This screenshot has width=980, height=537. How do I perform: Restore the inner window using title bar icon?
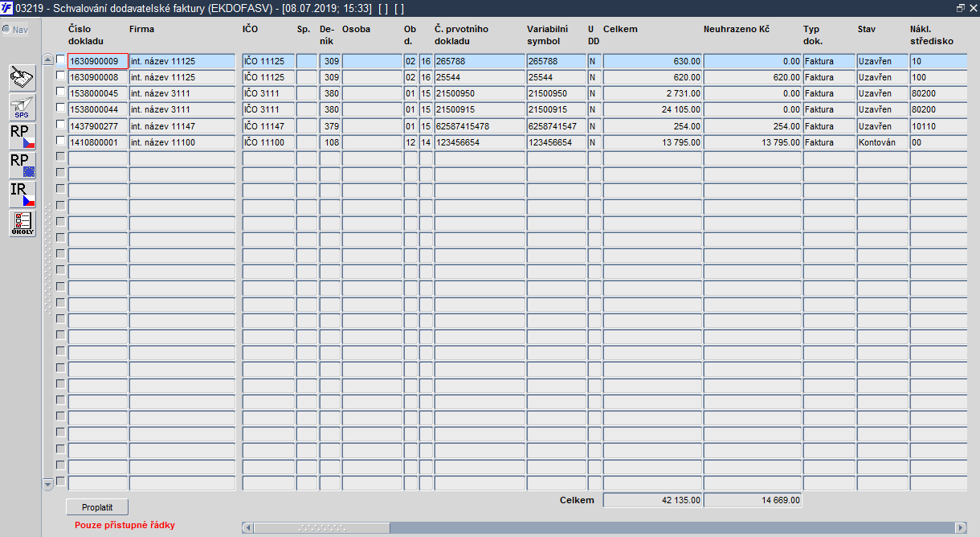coord(961,7)
